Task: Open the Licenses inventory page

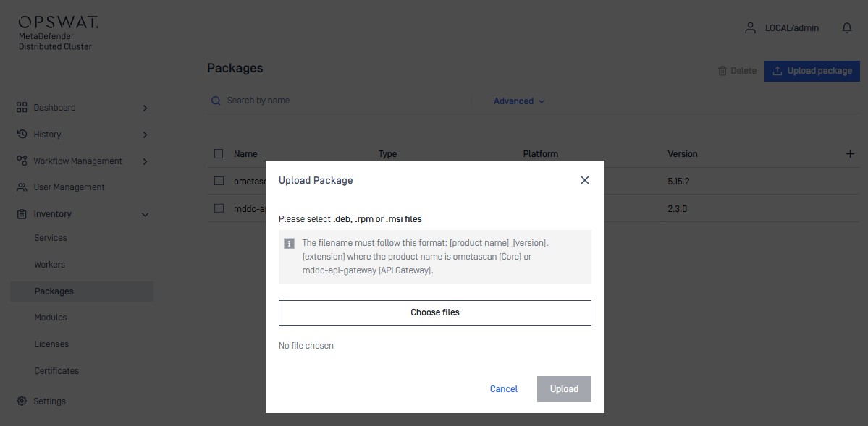Action: (x=51, y=344)
